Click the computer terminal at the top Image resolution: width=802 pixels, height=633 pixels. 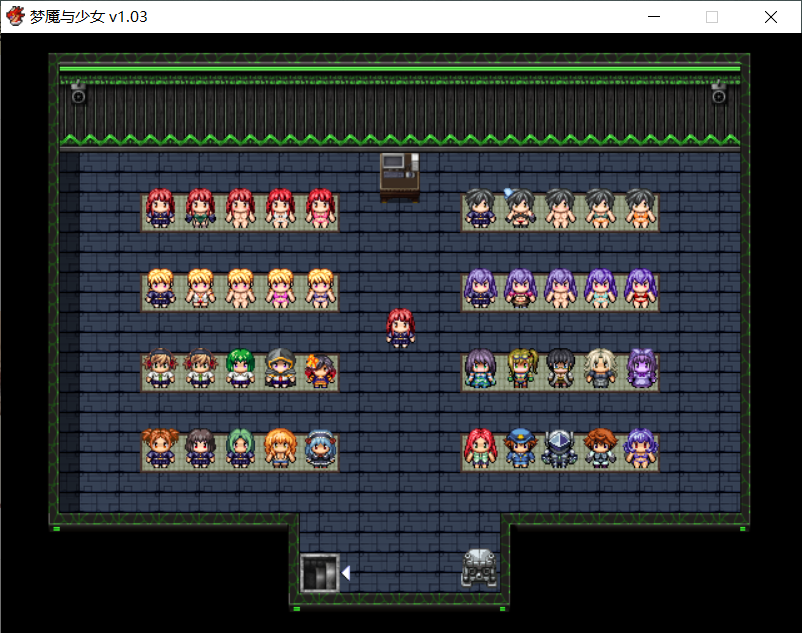coord(399,177)
